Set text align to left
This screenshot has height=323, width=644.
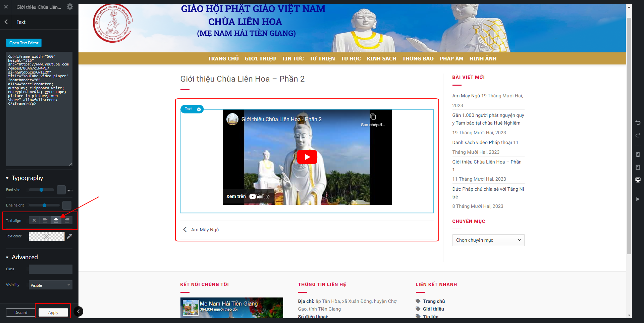pos(45,221)
